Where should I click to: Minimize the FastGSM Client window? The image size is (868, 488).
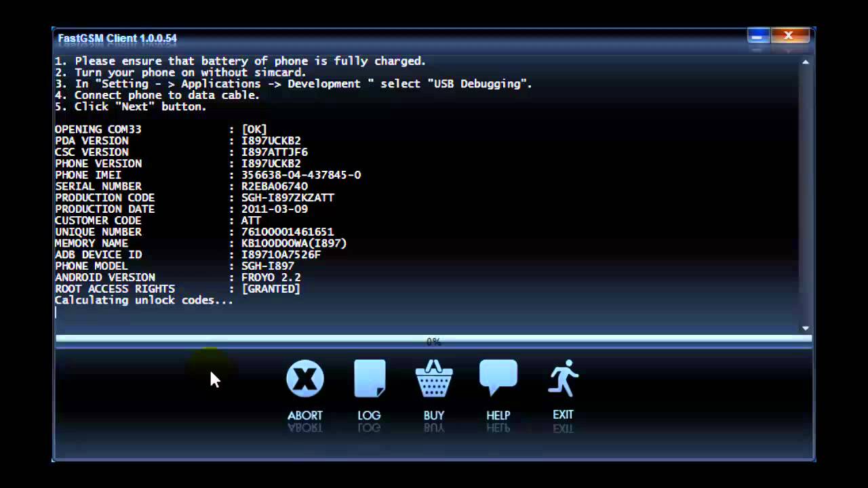coord(757,36)
